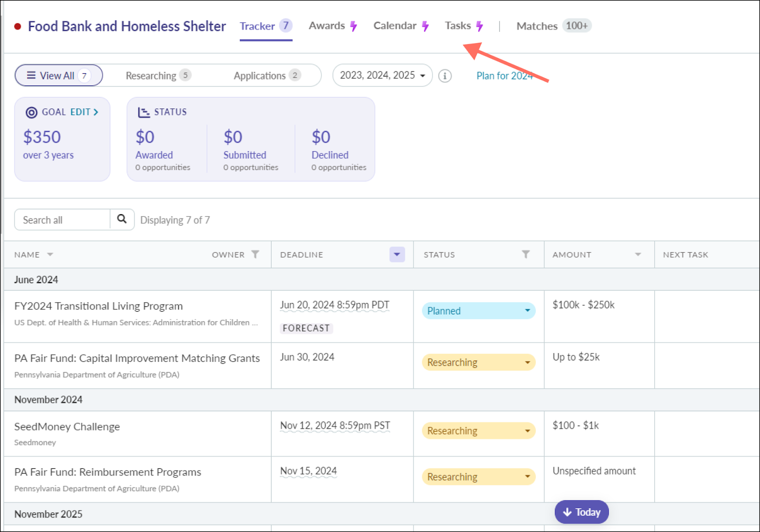Click the lightning bolt beside Calendar

click(x=425, y=26)
